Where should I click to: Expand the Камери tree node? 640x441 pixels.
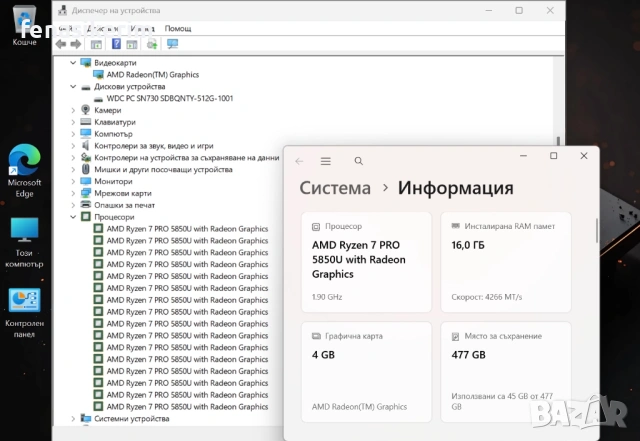(73, 110)
